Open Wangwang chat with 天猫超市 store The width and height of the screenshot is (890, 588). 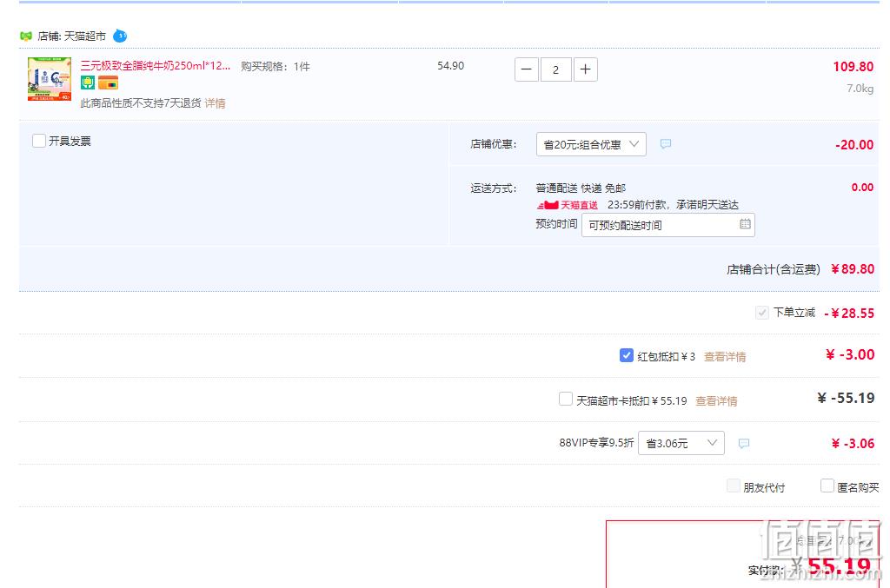[x=120, y=36]
